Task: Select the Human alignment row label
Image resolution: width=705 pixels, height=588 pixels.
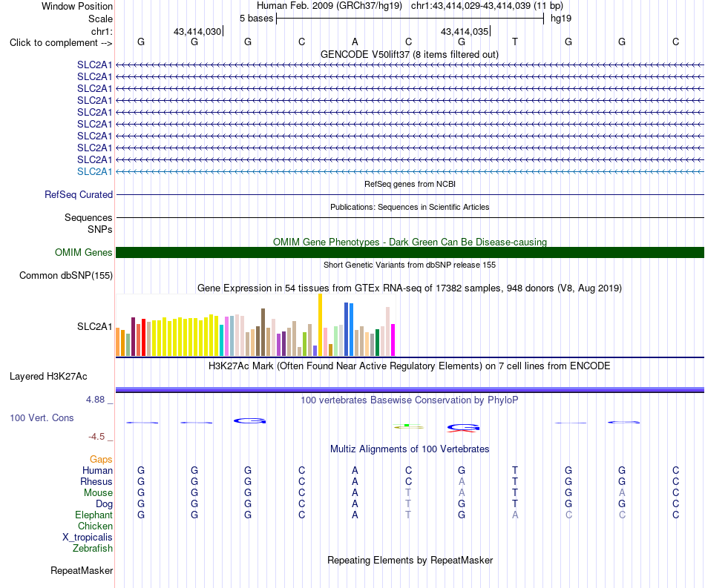Action: click(97, 470)
